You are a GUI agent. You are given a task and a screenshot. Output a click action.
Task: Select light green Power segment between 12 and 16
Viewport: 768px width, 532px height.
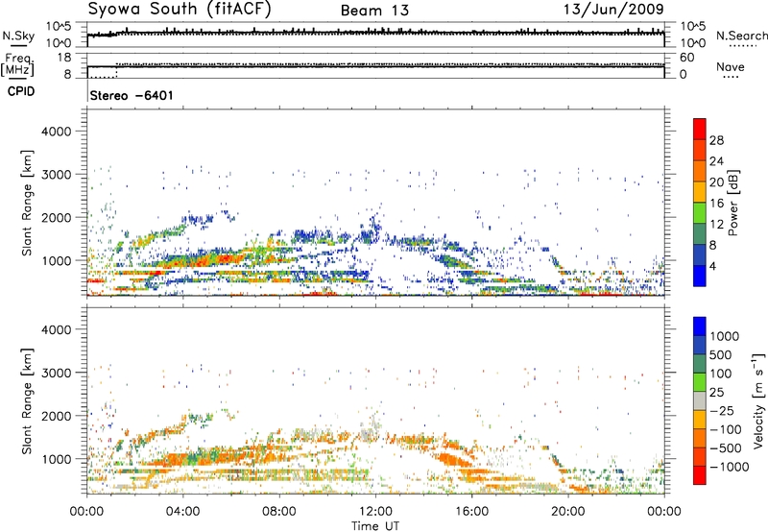tap(700, 213)
